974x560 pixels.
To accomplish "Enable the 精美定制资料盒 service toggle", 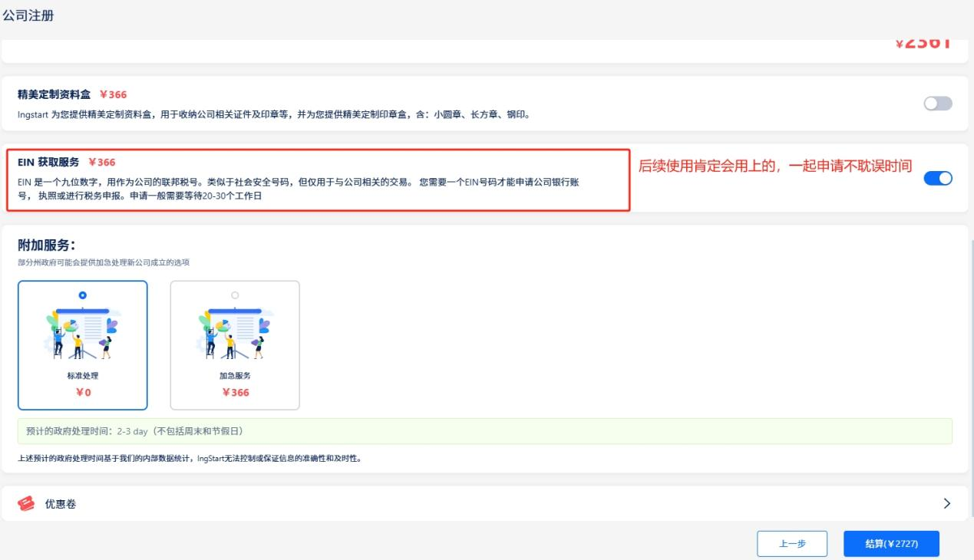I will [x=938, y=101].
